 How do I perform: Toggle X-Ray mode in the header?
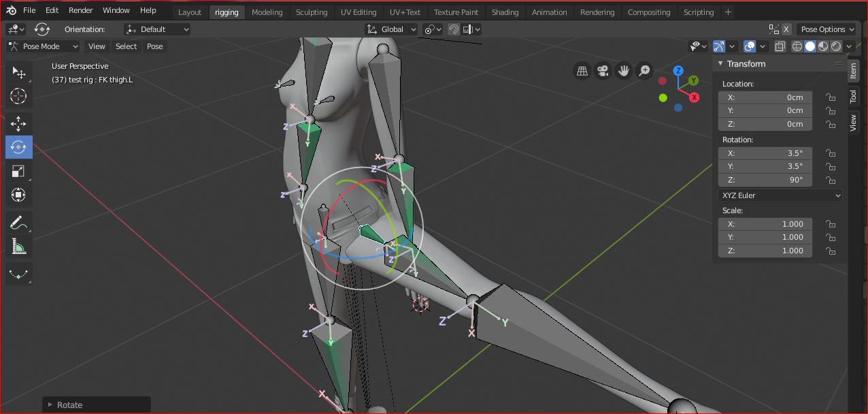coord(780,46)
